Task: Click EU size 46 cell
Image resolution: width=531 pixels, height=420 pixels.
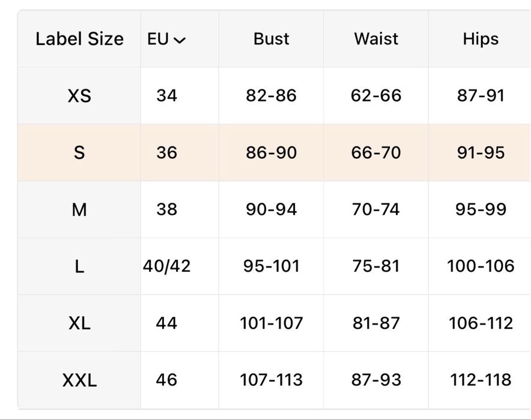Action: (x=167, y=380)
